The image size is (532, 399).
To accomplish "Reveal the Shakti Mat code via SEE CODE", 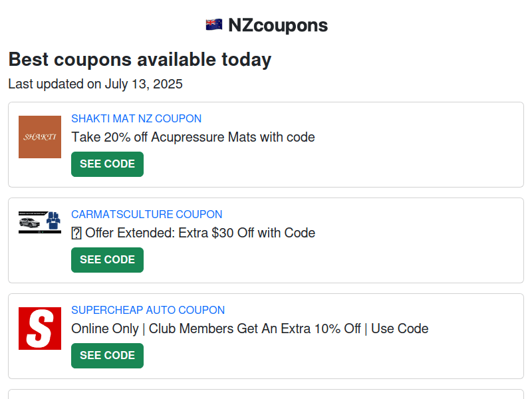I will click(107, 164).
